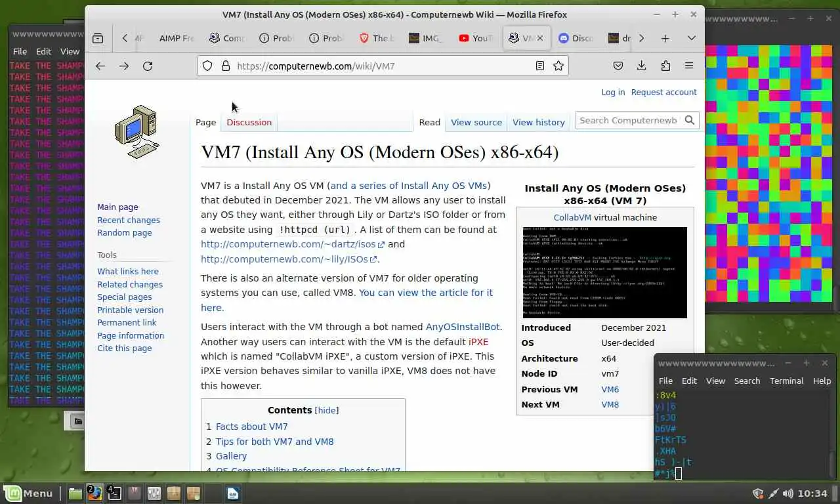Open the Permanent link in Tools
Viewport: 840px width, 504px height.
point(127,322)
